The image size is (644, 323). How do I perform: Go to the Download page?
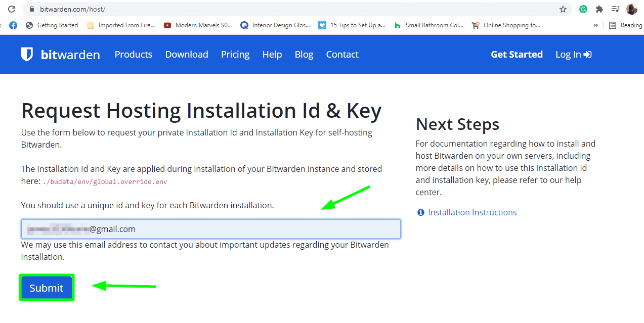(187, 55)
